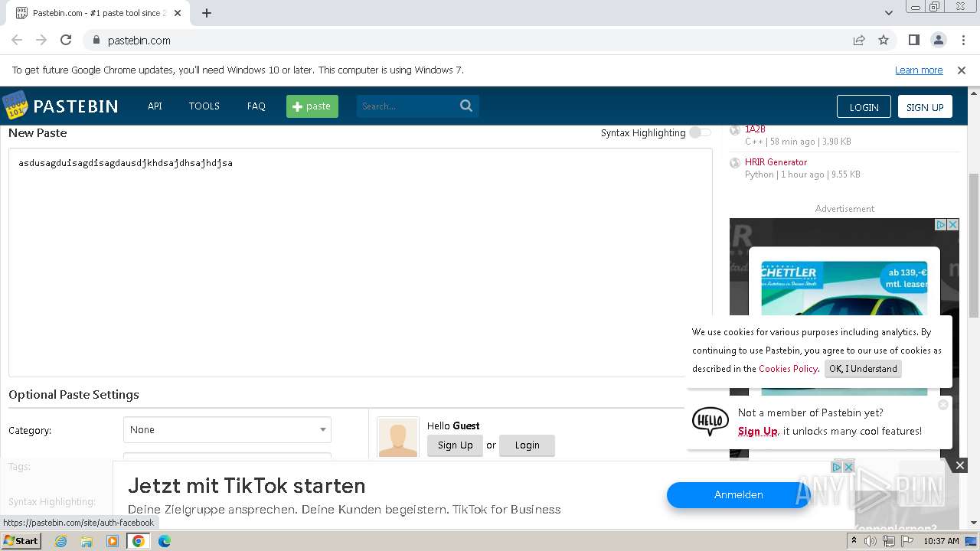The image size is (980, 551).
Task: Open the ad choices icon in sidebar ad
Action: click(941, 224)
